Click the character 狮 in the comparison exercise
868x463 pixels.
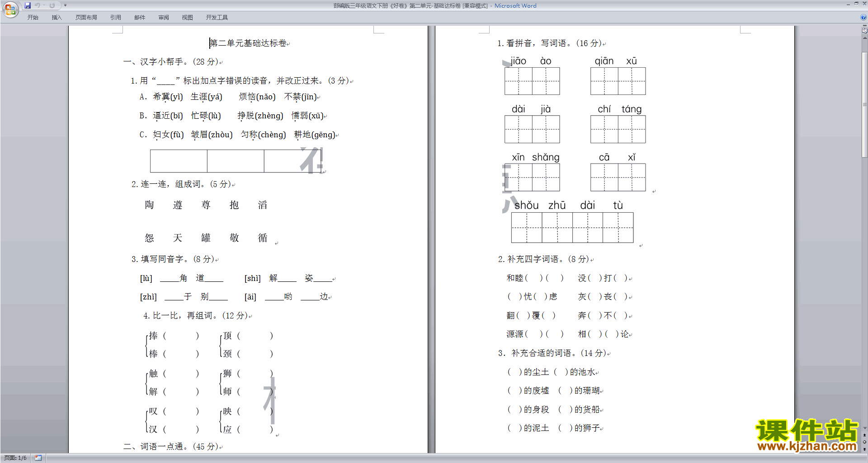227,374
